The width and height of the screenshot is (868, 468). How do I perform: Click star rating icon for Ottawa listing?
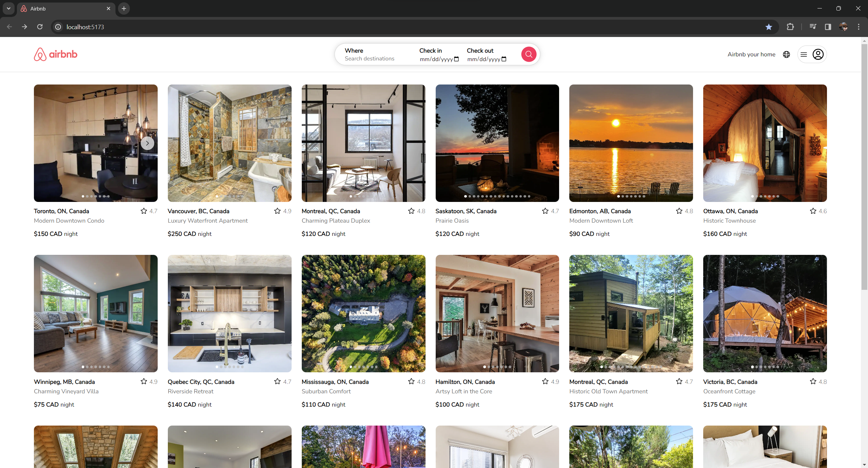(x=813, y=211)
